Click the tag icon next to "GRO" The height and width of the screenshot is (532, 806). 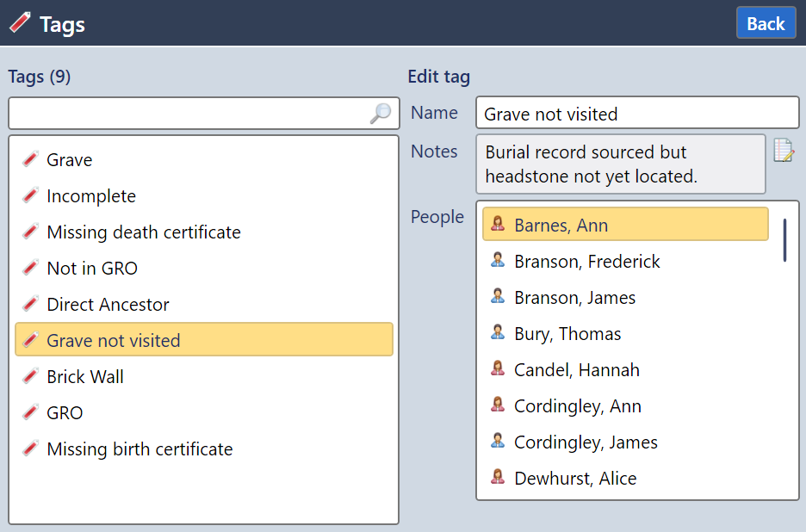tap(30, 412)
